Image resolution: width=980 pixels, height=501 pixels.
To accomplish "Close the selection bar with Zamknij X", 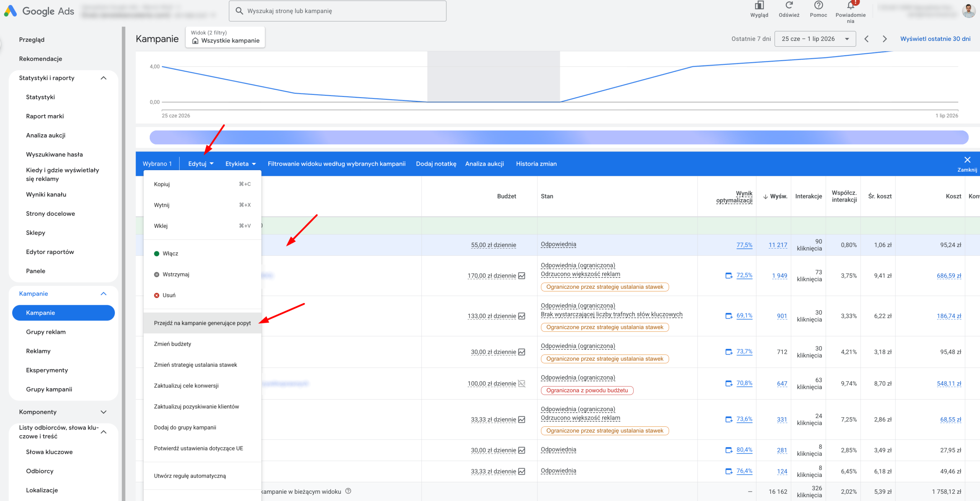I will [x=967, y=164].
